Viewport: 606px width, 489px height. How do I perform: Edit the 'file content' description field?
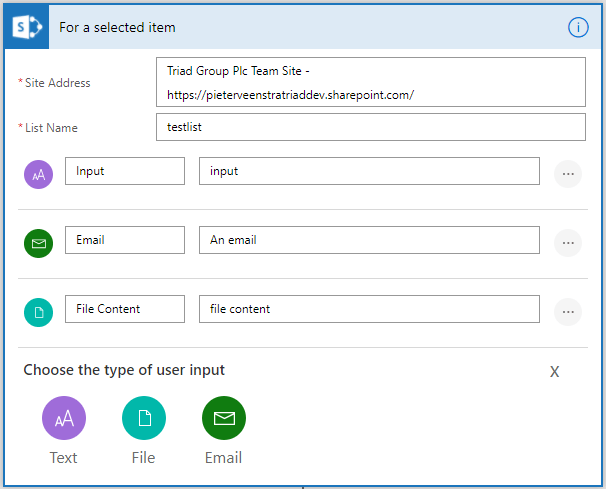[x=369, y=309]
